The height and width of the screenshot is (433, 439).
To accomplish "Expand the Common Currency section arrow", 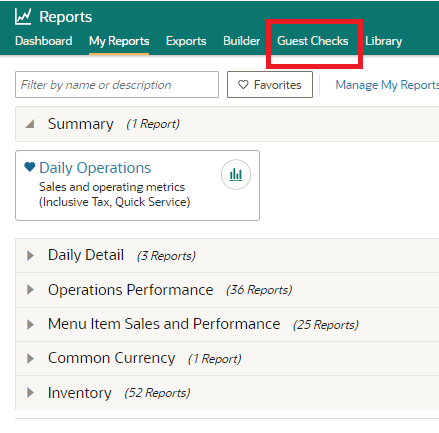I will (30, 359).
